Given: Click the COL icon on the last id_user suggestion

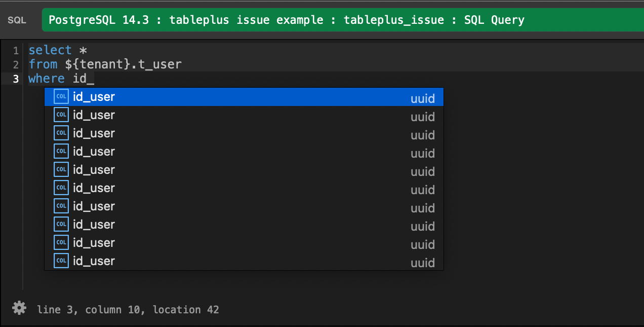Looking at the screenshot, I should tap(61, 261).
